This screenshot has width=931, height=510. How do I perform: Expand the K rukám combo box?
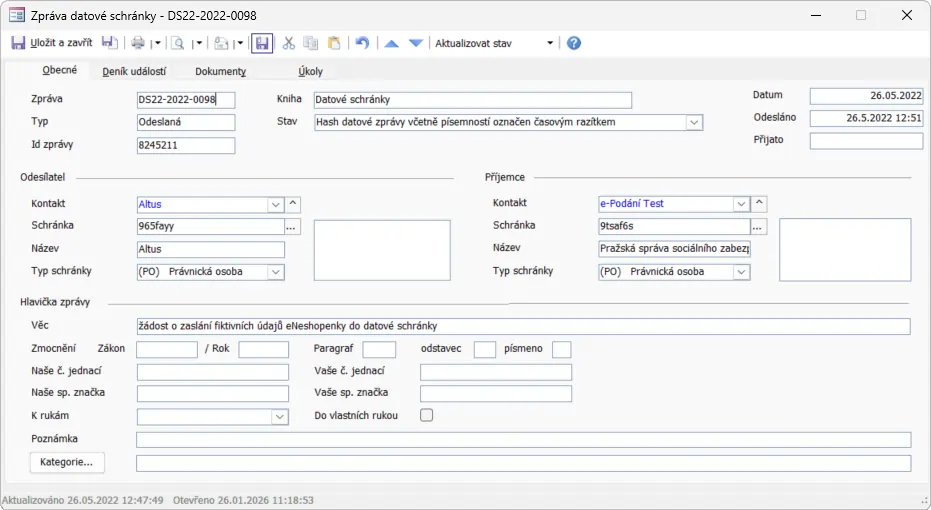[280, 416]
